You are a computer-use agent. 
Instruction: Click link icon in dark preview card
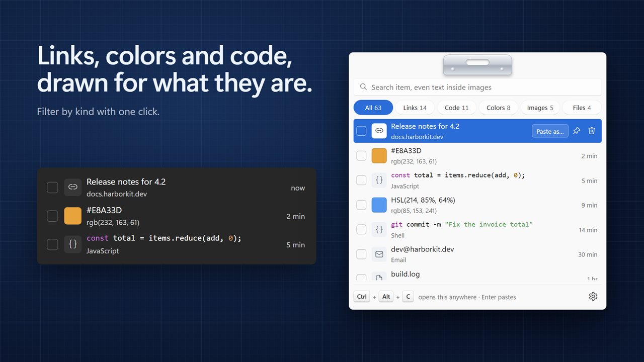(x=72, y=188)
